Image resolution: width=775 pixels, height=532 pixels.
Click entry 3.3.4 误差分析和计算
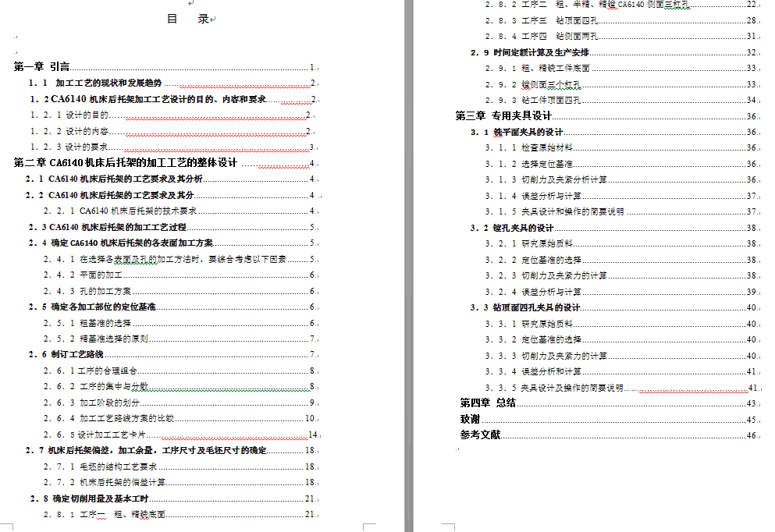[x=622, y=371]
